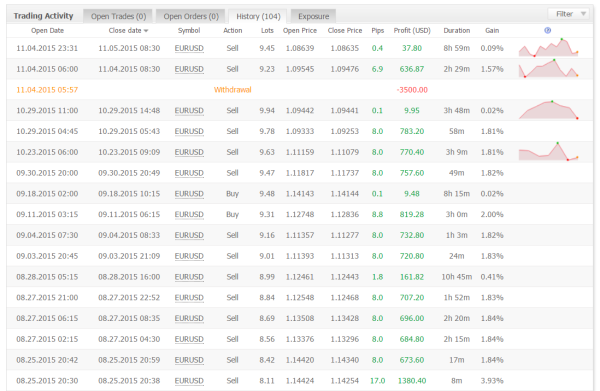
Task: Open EURUSD link in 09.04.2015 07:30 row
Action: pos(189,235)
